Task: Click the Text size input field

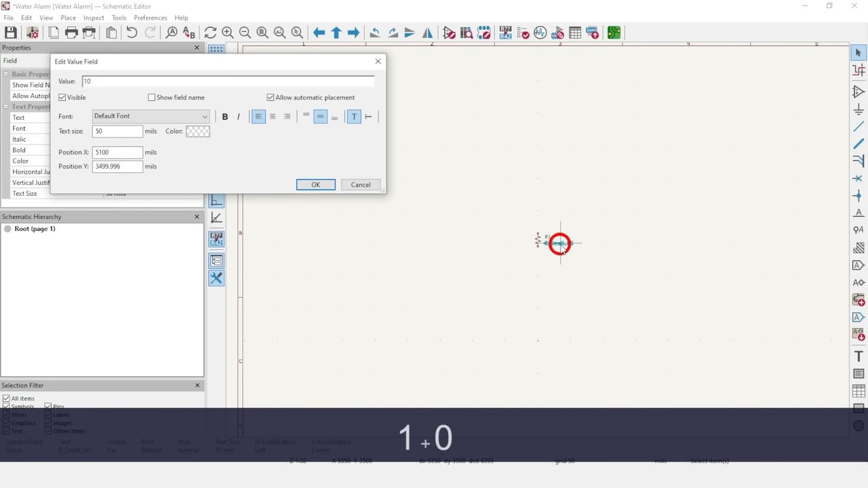Action: click(x=117, y=131)
